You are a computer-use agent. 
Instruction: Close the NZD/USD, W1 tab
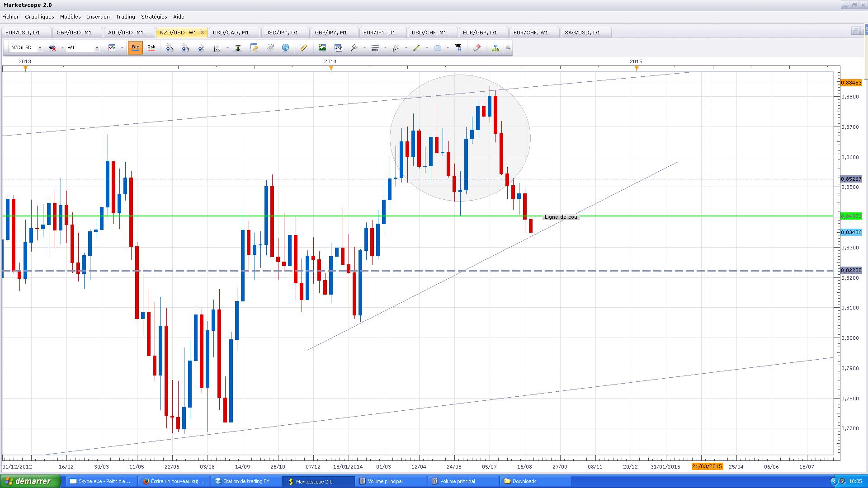[x=202, y=32]
